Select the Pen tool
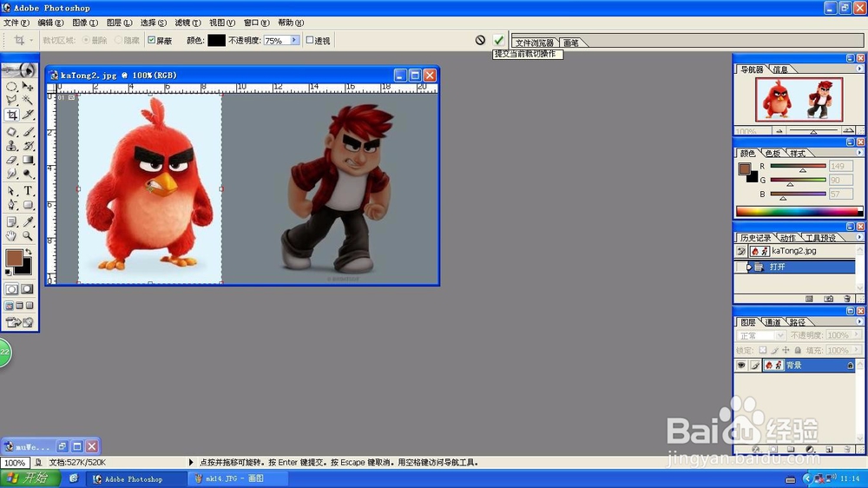The height and width of the screenshot is (488, 868). (11, 205)
